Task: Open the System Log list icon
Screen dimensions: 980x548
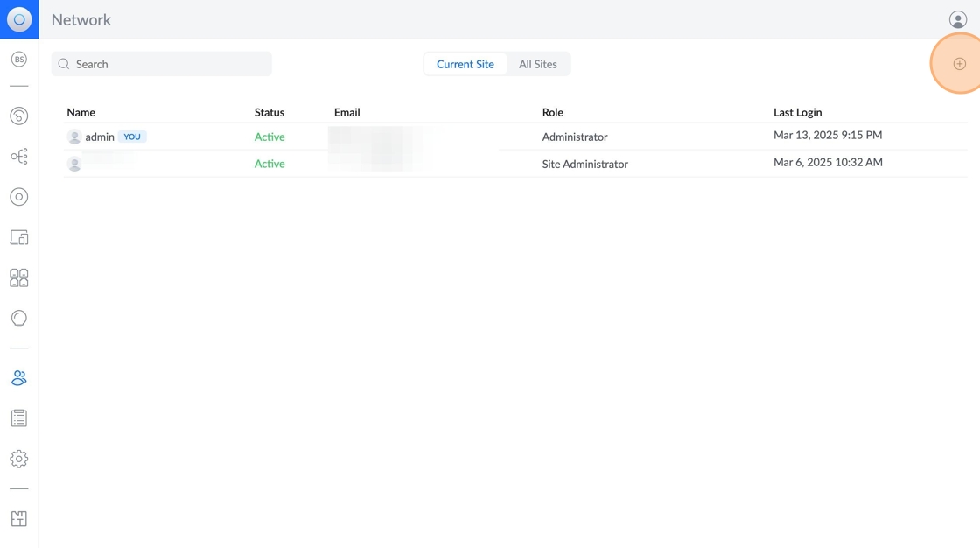Action: pyautogui.click(x=19, y=418)
